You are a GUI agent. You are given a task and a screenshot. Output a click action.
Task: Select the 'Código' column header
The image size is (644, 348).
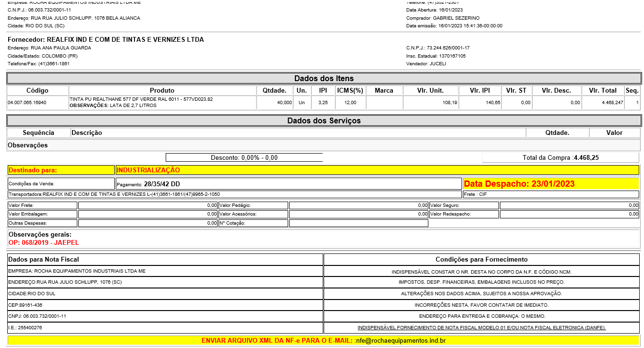(x=37, y=90)
